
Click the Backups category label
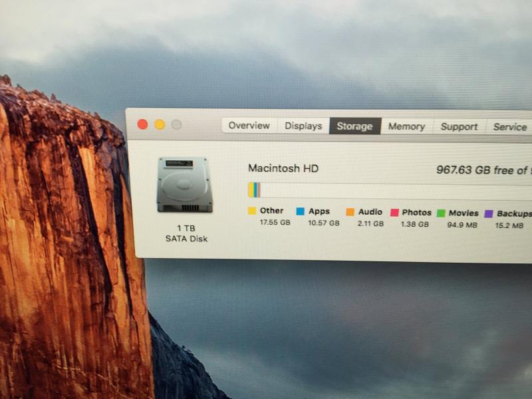pos(514,213)
